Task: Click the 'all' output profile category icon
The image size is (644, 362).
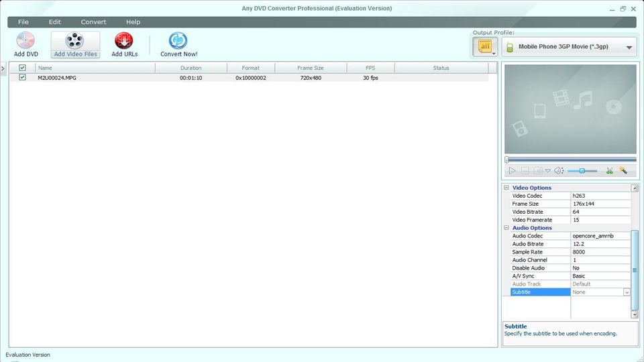Action: [485, 46]
